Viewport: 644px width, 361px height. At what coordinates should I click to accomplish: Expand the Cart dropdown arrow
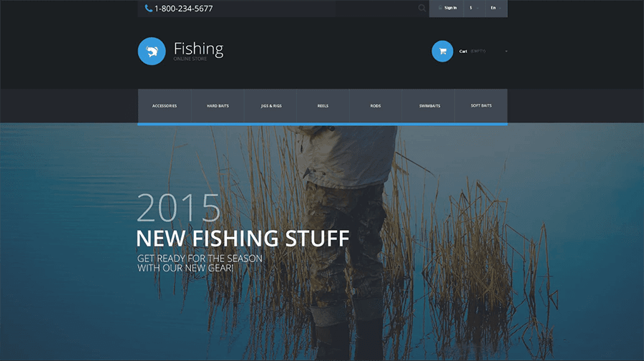click(x=506, y=52)
